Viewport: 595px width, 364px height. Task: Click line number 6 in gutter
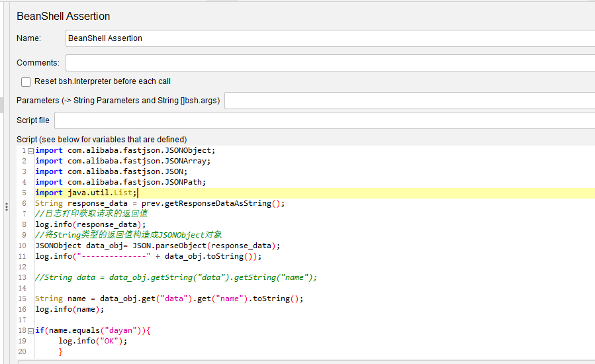point(24,203)
